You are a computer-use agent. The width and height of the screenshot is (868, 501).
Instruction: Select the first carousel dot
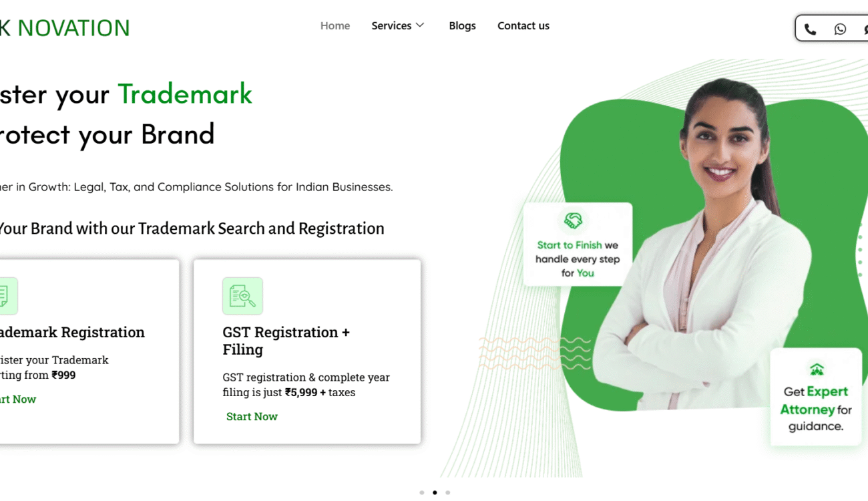421,492
